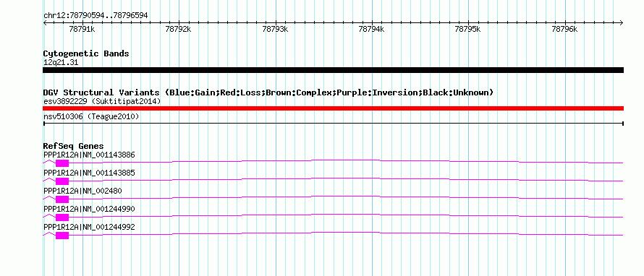This screenshot has height=276, width=644.
Task: Open the PPP1R12A|NM_001143885 transcript label
Action: [89, 173]
